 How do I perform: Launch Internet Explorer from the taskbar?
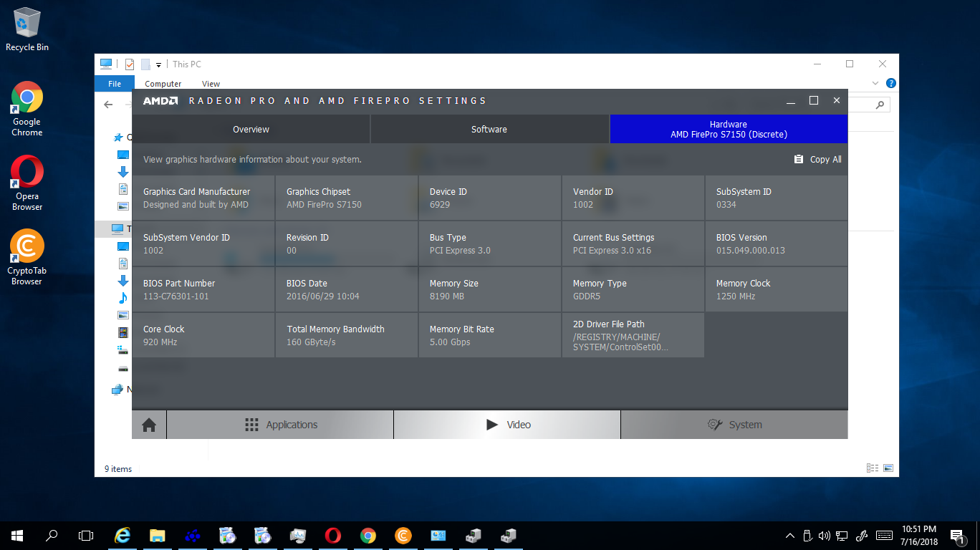pos(123,536)
